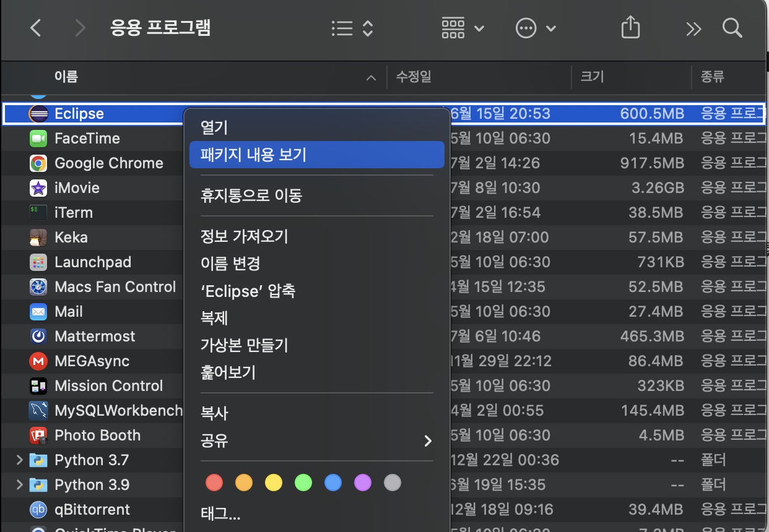Screen dimensions: 769x532
Task: Sort by the 수정일 column header
Action: pos(414,77)
